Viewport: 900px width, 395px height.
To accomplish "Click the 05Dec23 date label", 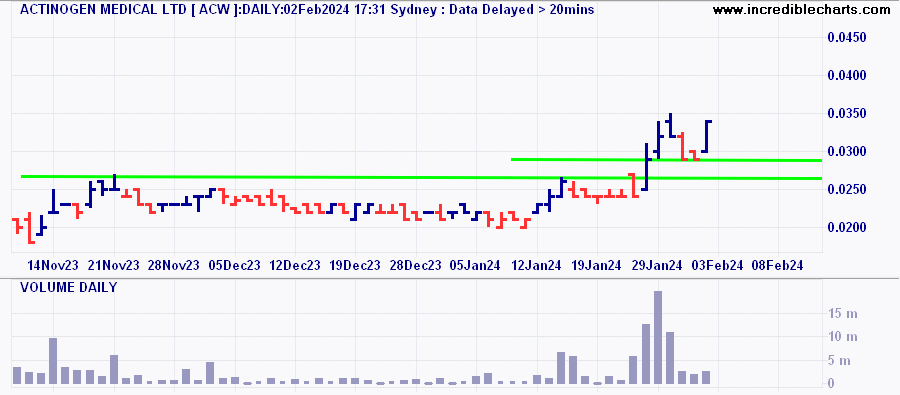I will [x=235, y=266].
